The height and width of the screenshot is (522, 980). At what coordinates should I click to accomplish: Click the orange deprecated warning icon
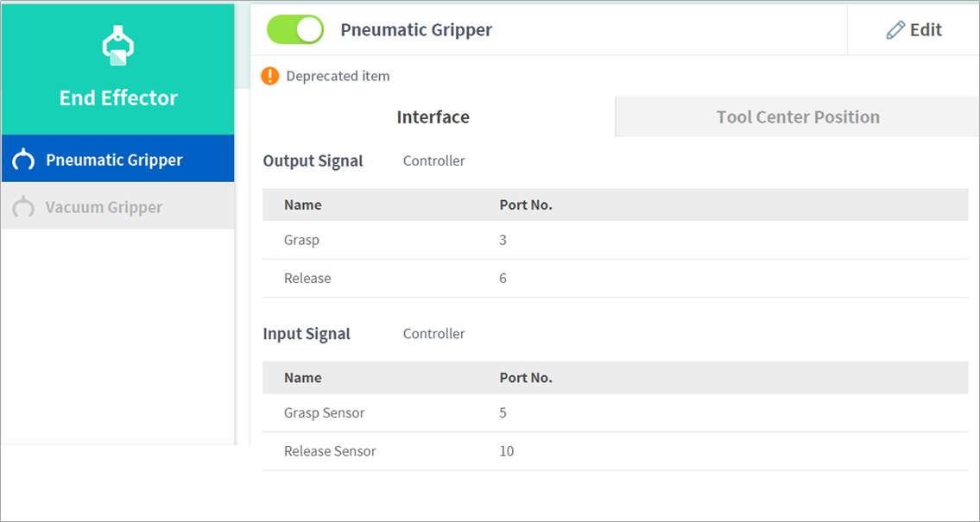(x=270, y=76)
